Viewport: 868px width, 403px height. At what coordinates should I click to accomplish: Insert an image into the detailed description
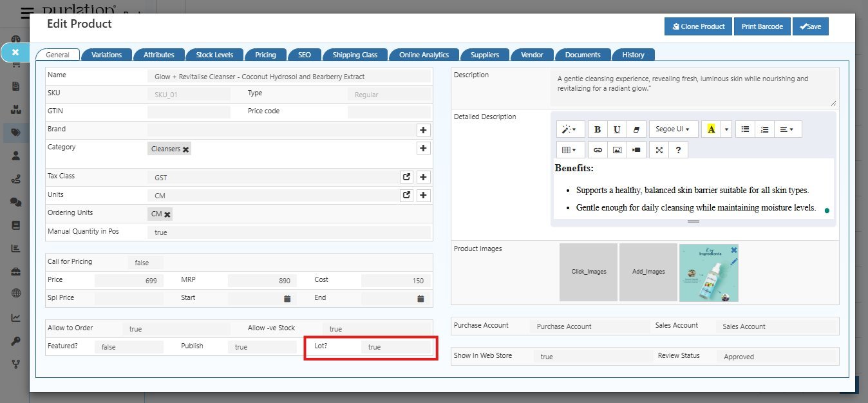point(617,149)
